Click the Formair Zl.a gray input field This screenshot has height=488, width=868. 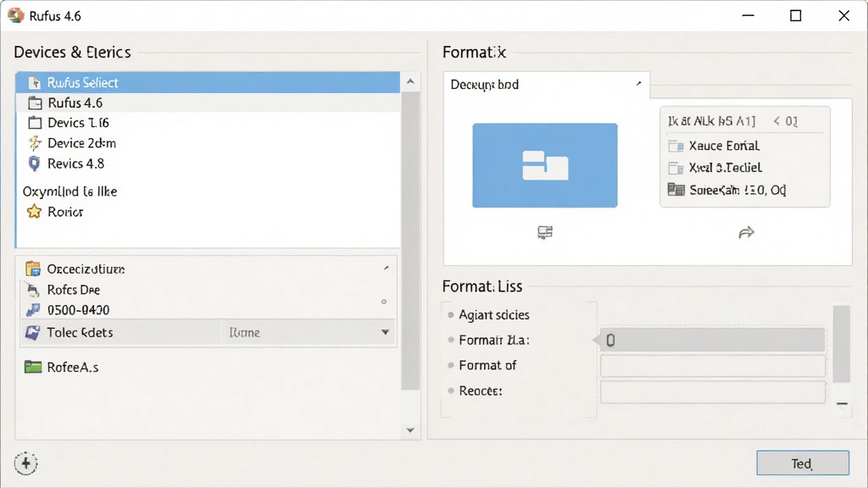[712, 340]
